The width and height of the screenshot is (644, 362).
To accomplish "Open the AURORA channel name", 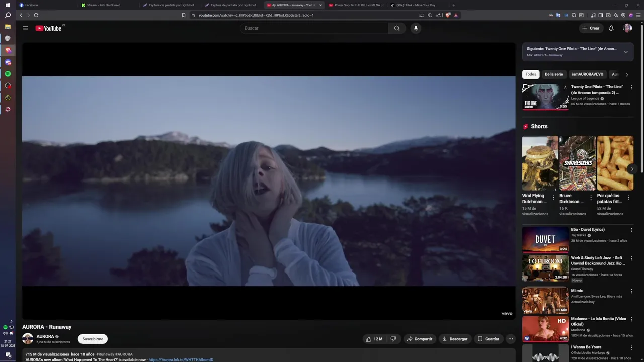I will 45,336.
